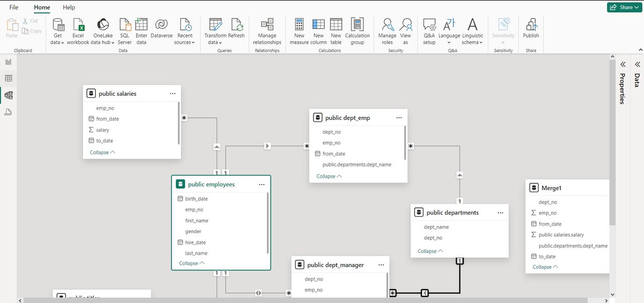Screen dimensions: 644x303
Task: Click relationship arrow between dept_emp and departments
Action: pos(460,175)
